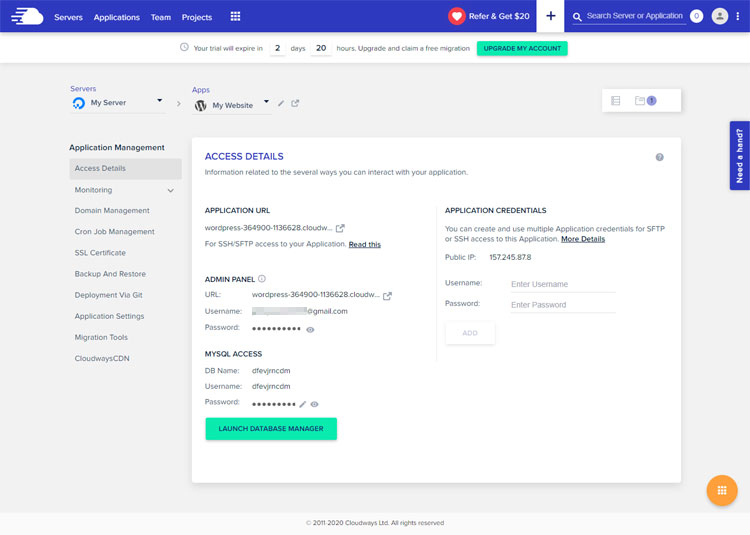
Task: Focus the Enter Username field
Action: (563, 284)
